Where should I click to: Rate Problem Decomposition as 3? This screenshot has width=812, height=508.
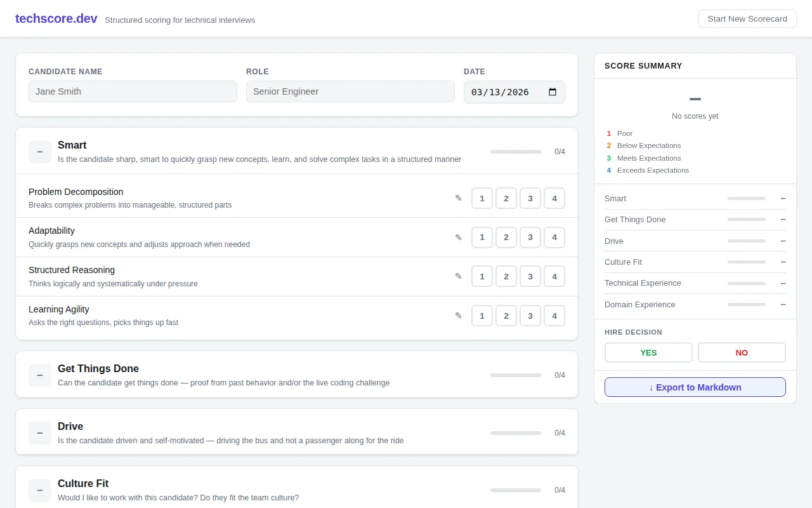(530, 198)
